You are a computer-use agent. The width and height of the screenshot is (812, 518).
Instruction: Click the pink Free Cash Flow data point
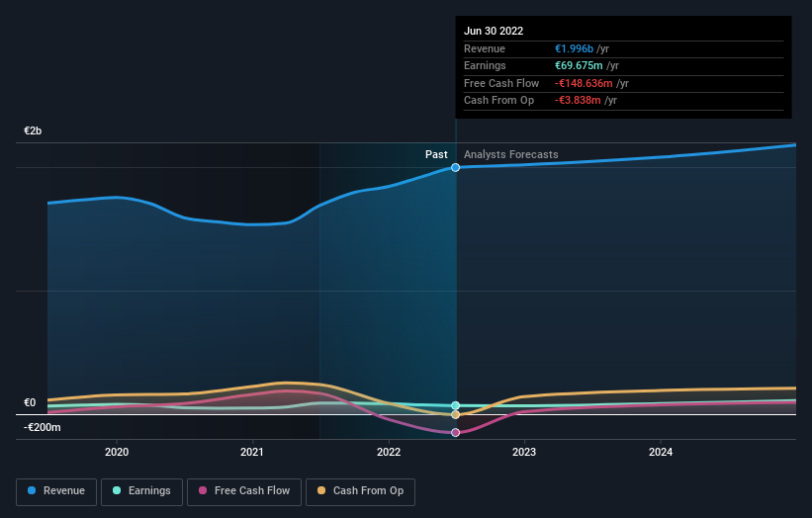coord(455,433)
